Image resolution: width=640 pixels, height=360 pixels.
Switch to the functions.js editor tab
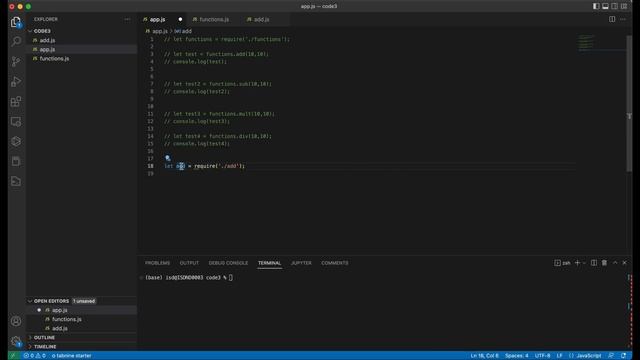[x=214, y=19]
